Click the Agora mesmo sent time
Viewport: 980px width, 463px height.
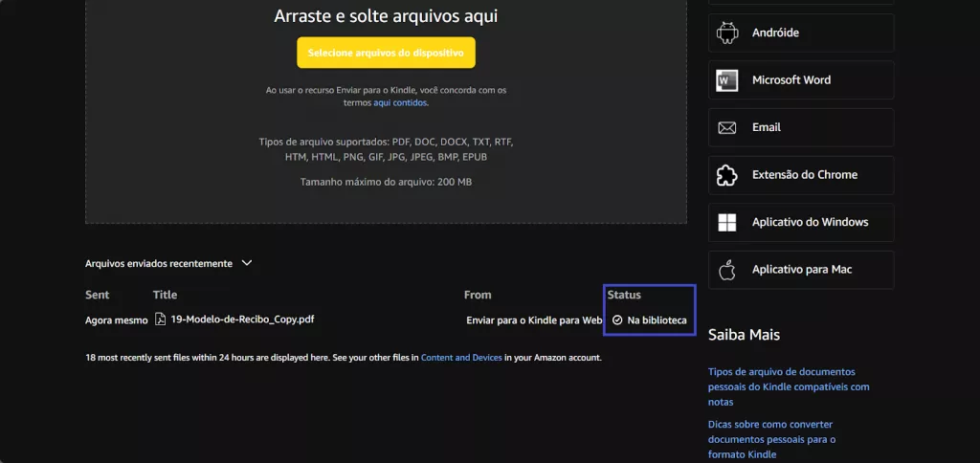coord(116,320)
